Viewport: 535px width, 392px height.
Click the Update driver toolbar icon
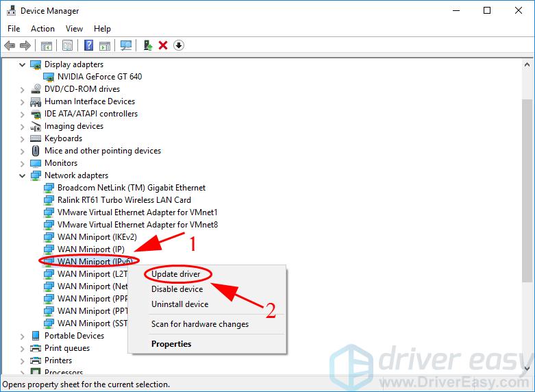[147, 46]
